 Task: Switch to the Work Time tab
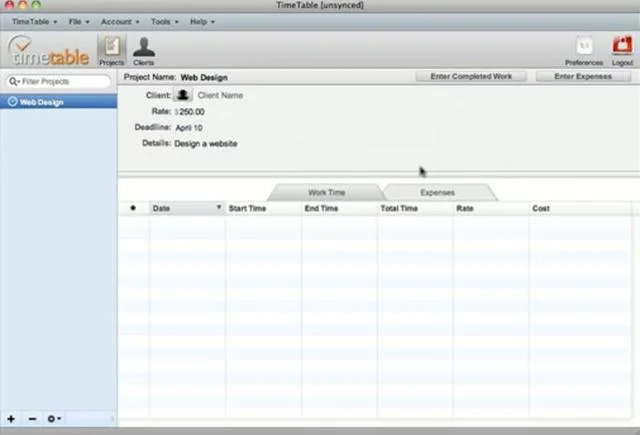[x=326, y=192]
